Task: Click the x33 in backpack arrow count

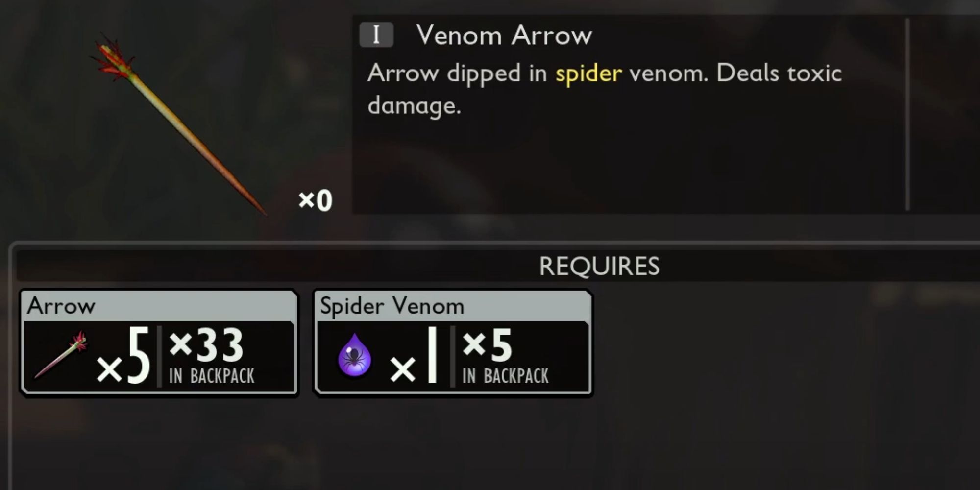Action: (x=206, y=344)
